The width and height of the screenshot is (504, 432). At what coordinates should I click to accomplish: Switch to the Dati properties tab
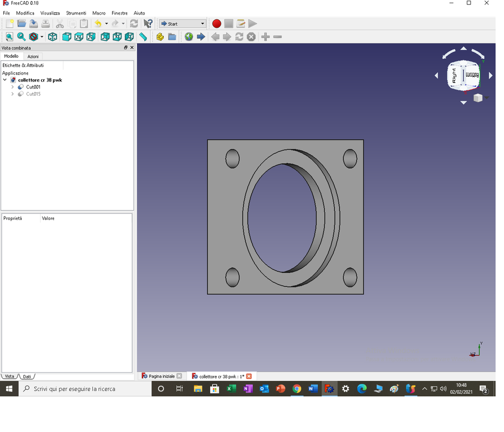[26, 376]
